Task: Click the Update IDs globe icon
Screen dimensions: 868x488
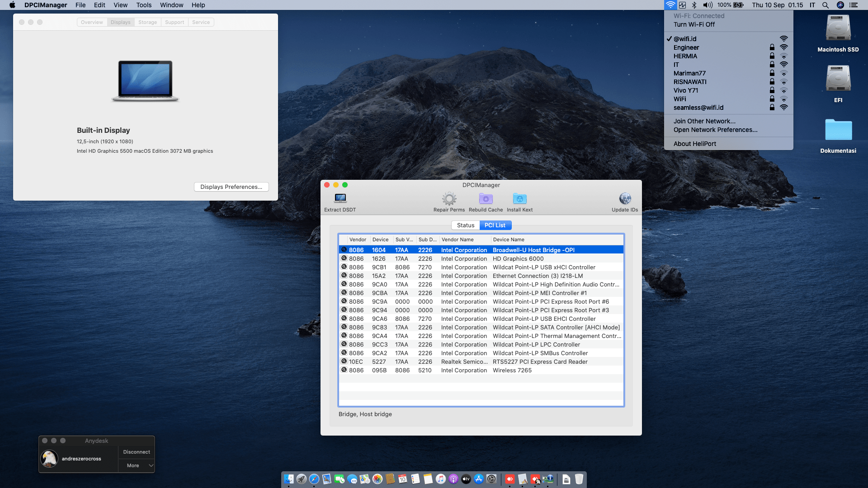Action: 625,198
